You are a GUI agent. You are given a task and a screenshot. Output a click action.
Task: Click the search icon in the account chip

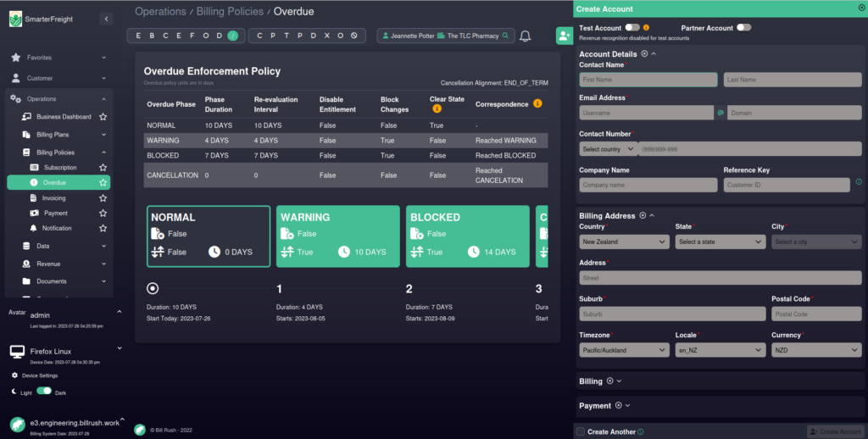(505, 36)
